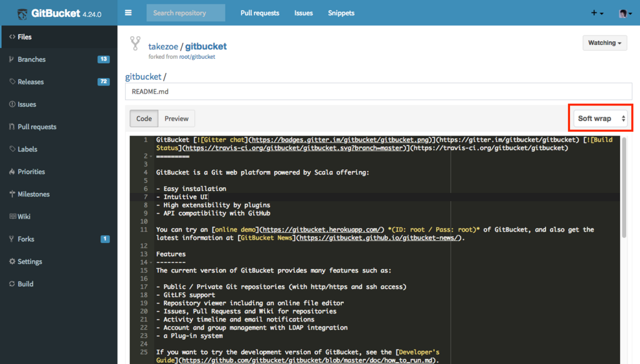Click the "- Easy installation" line

coord(191,189)
